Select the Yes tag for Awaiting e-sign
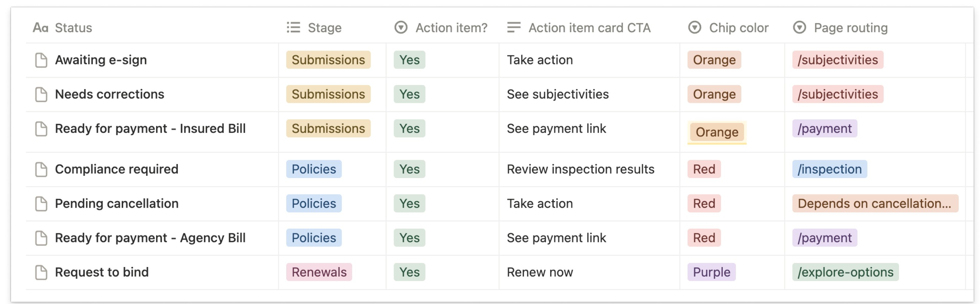Image resolution: width=980 pixels, height=304 pixels. tap(409, 60)
